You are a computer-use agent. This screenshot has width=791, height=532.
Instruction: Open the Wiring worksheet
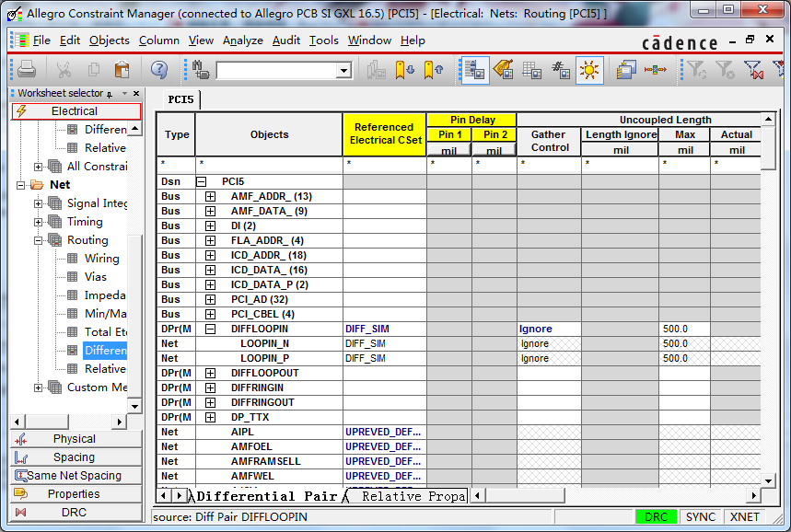(102, 259)
